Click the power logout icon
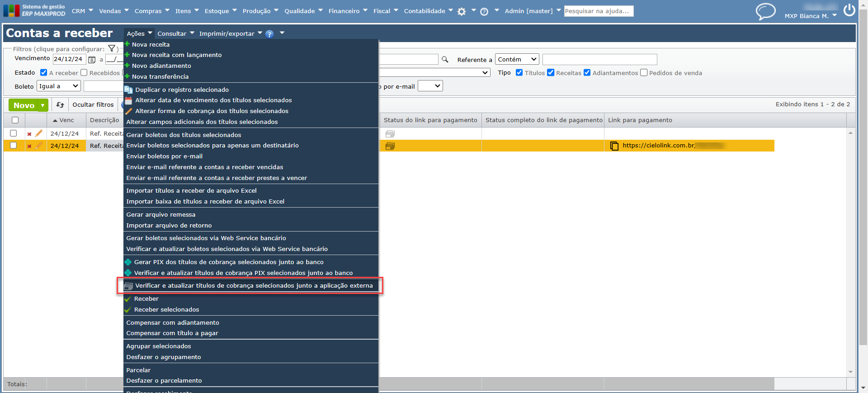The image size is (868, 393). click(x=849, y=10)
